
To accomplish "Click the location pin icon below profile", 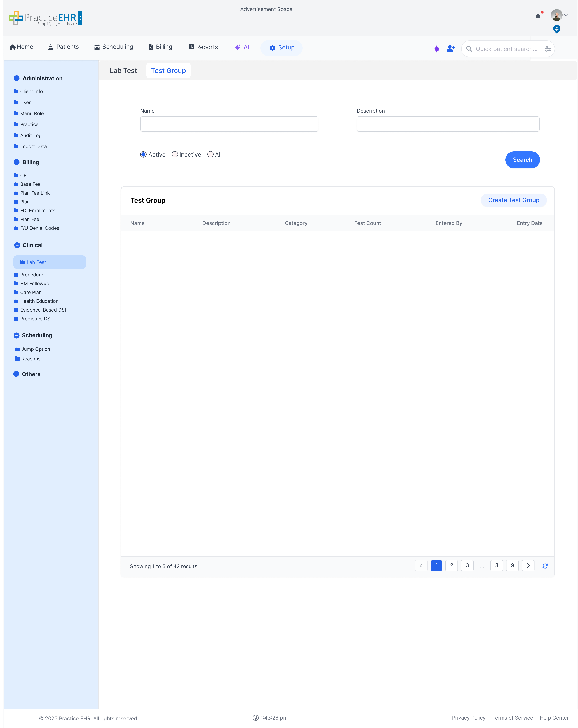I will (557, 29).
